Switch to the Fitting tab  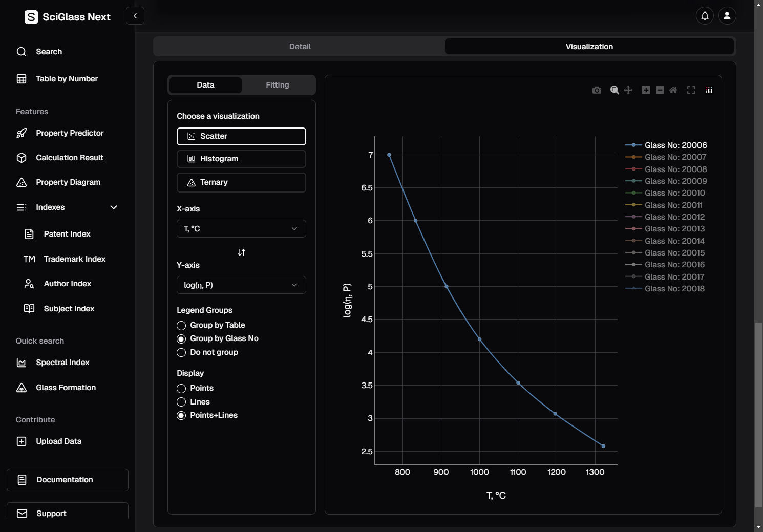click(277, 85)
